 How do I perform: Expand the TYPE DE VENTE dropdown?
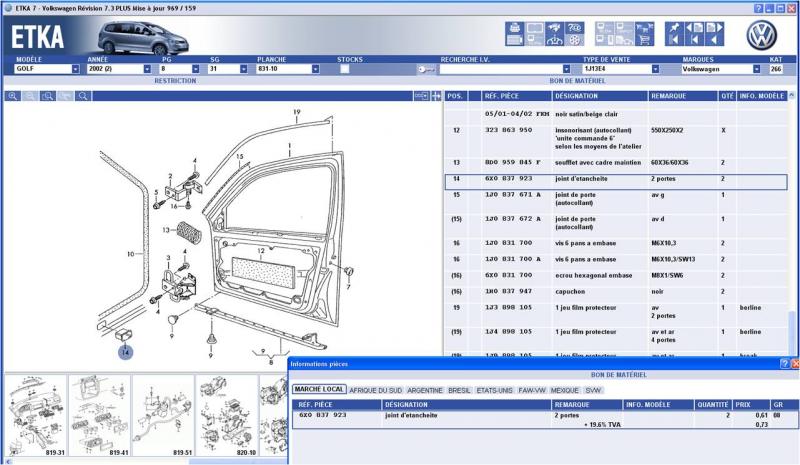pyautogui.click(x=655, y=69)
